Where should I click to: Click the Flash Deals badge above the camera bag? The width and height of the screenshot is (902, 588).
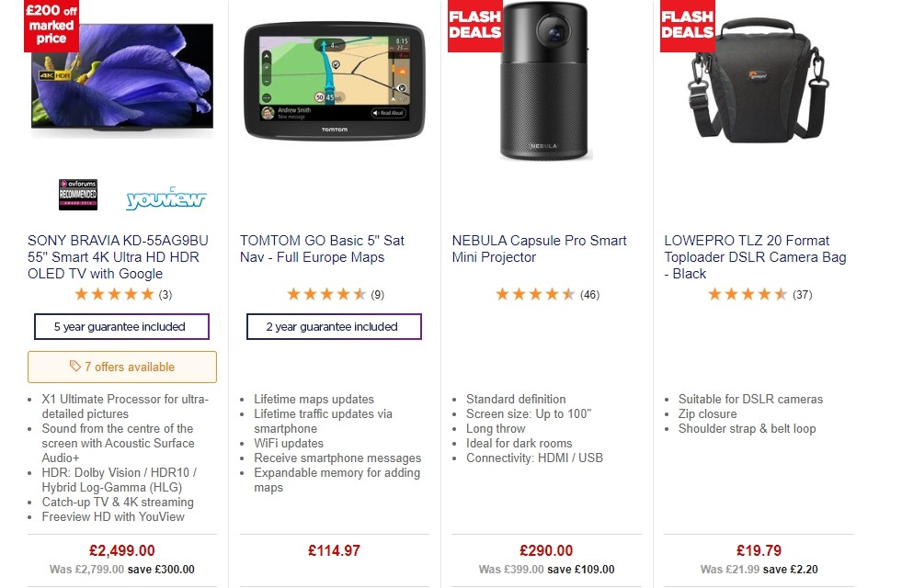pos(687,26)
